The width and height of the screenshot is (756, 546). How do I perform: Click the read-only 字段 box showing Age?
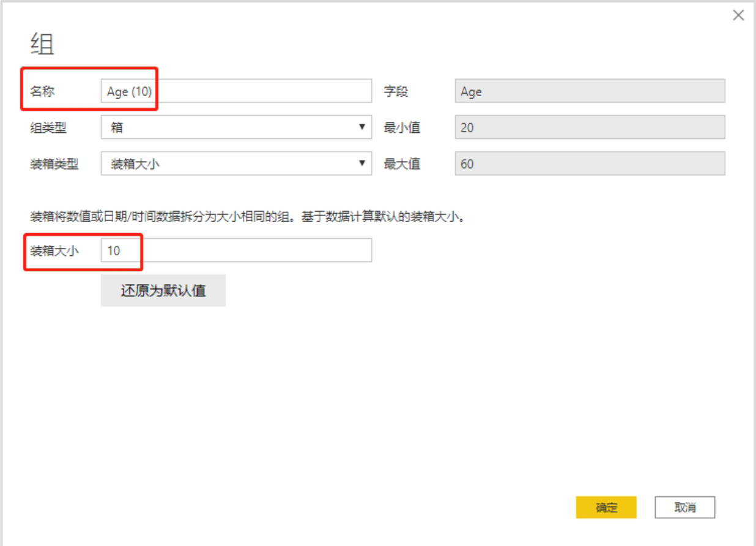click(x=590, y=91)
